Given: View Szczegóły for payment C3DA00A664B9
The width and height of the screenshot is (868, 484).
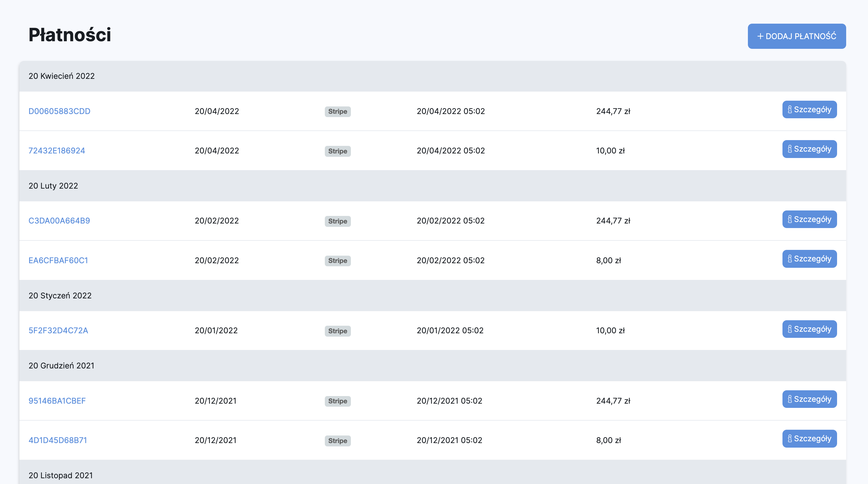Looking at the screenshot, I should (x=809, y=219).
